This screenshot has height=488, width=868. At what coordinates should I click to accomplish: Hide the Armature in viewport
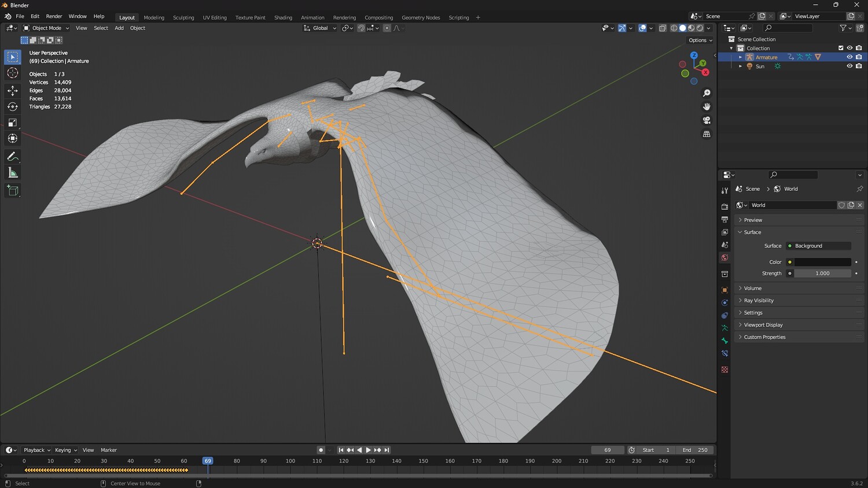click(849, 57)
